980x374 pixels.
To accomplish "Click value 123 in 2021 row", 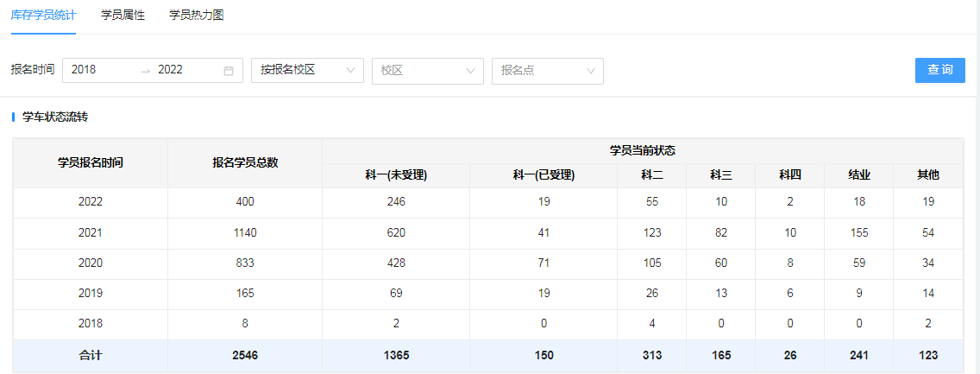I will (x=652, y=232).
